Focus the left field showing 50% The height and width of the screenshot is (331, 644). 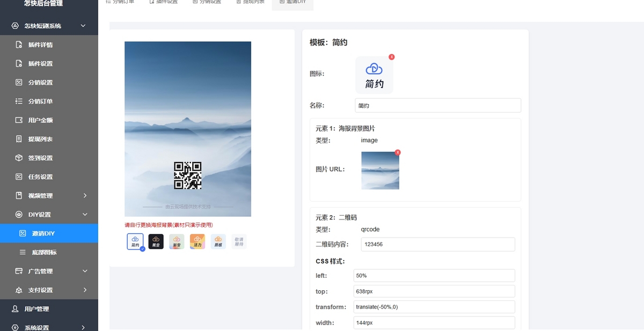coord(434,275)
